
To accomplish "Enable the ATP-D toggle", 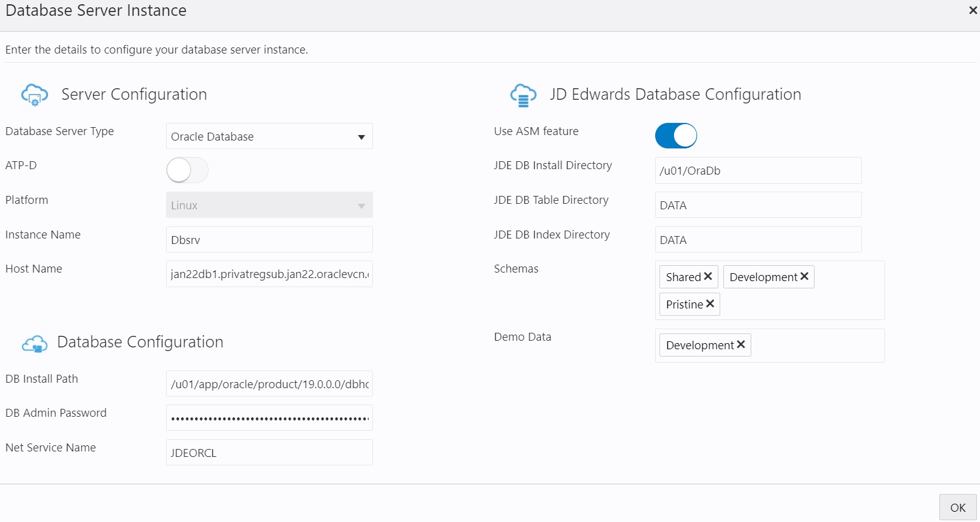I will click(187, 170).
